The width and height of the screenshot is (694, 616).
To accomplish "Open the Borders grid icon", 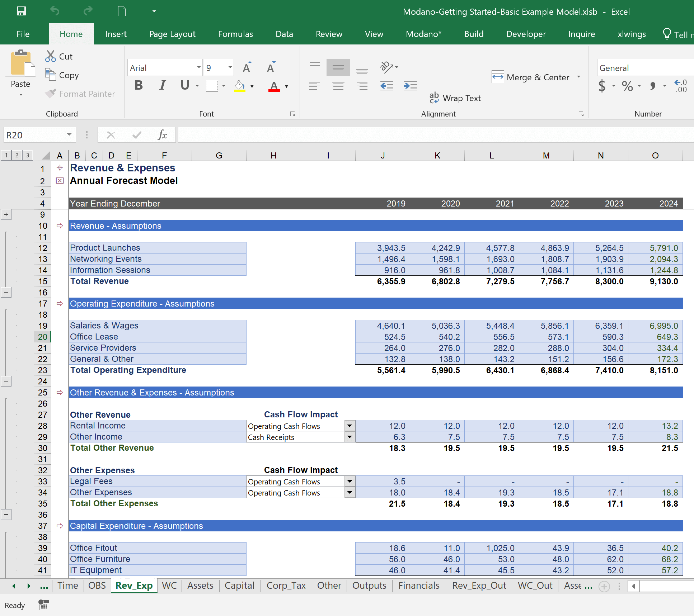I will pyautogui.click(x=212, y=86).
